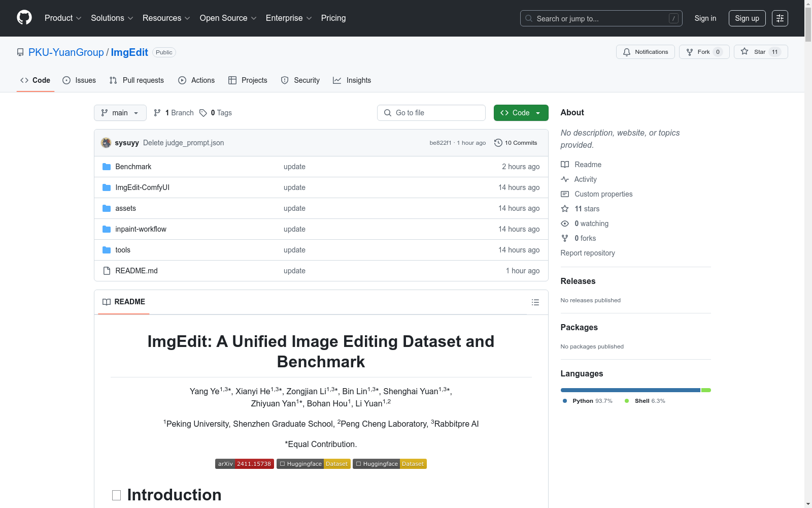
Task: Open the second Huggingface Dataset badge
Action: (390, 464)
